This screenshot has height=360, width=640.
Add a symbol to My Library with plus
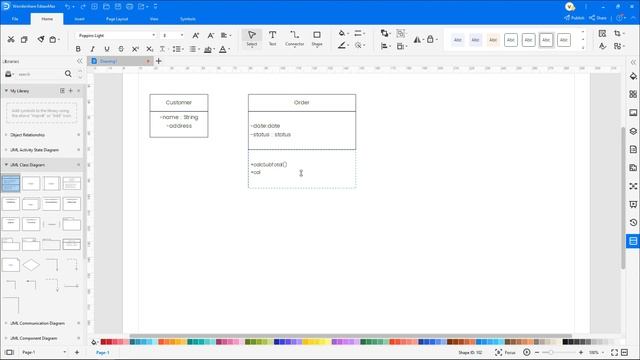[70, 91]
